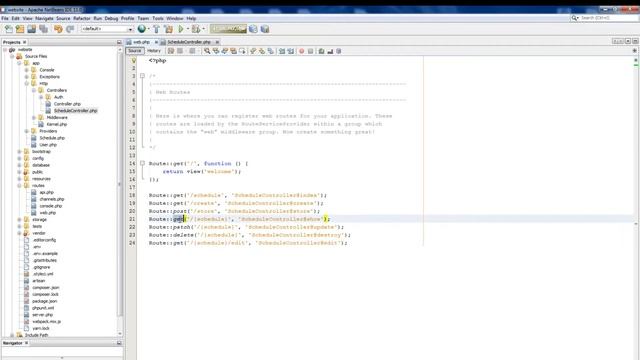Click the Undo toolbar icon
The height and width of the screenshot is (360, 640).
point(58,29)
